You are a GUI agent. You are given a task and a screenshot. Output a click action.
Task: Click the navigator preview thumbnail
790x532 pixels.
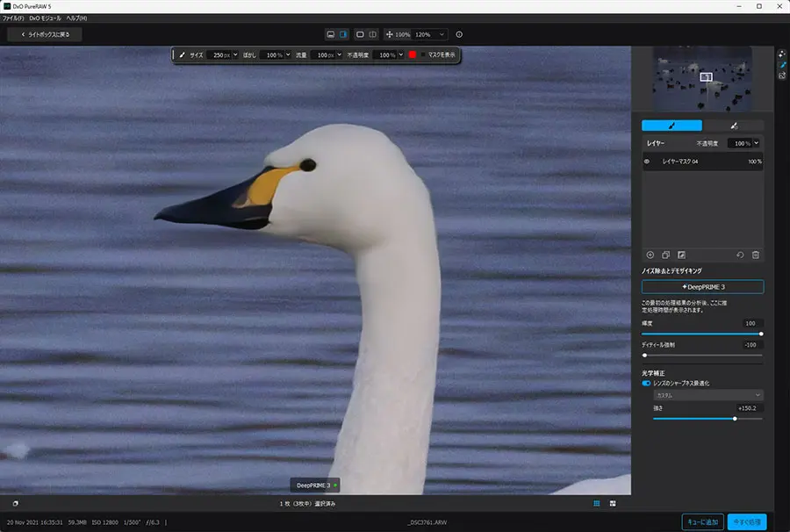tap(703, 79)
